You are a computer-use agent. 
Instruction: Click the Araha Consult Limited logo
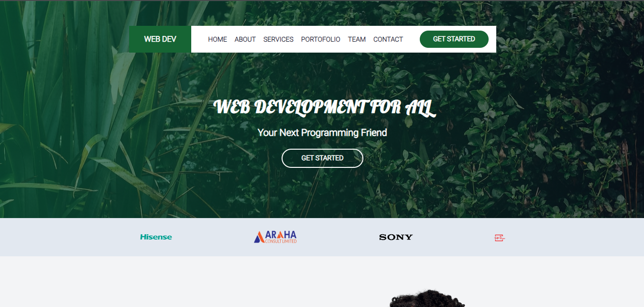point(275,237)
